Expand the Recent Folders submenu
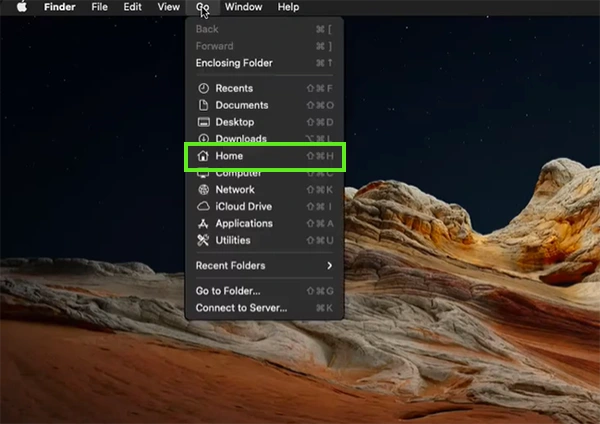 point(264,266)
